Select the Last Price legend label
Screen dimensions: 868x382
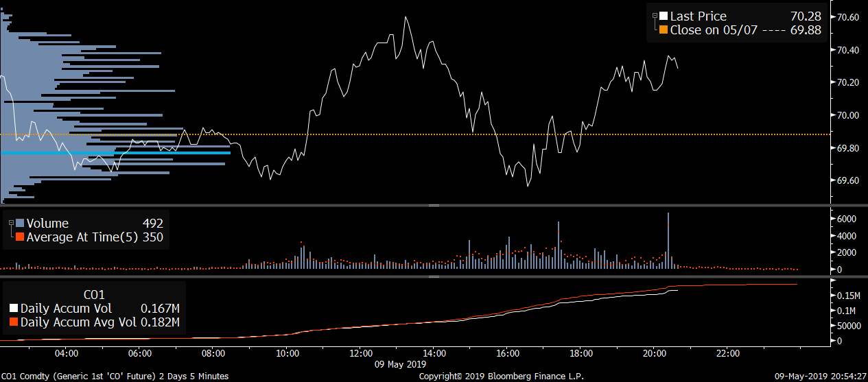click(x=698, y=16)
